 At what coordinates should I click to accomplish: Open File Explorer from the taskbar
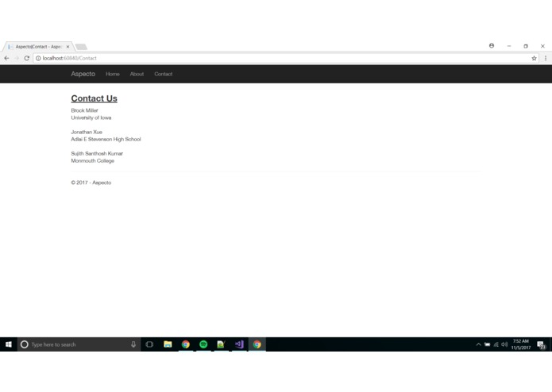[168, 344]
